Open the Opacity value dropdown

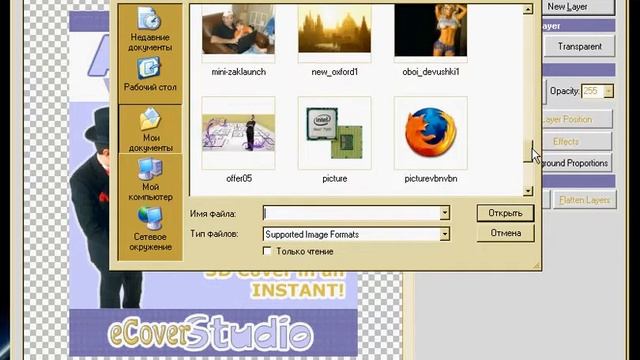pos(608,91)
